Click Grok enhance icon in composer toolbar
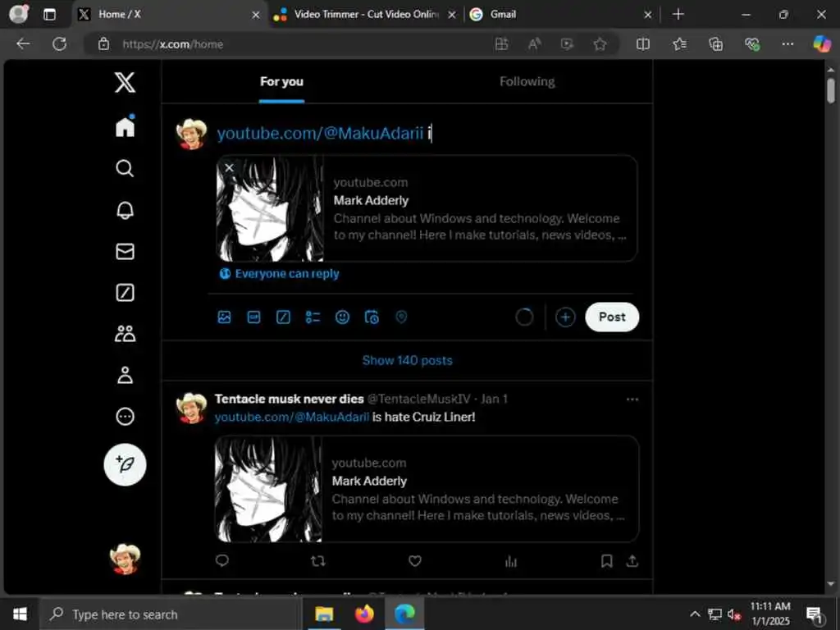 [x=283, y=317]
